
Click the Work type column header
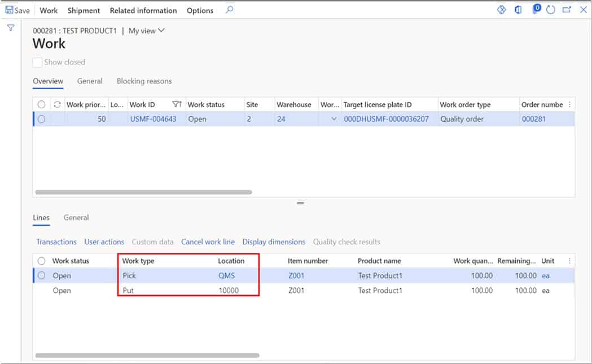[138, 261]
